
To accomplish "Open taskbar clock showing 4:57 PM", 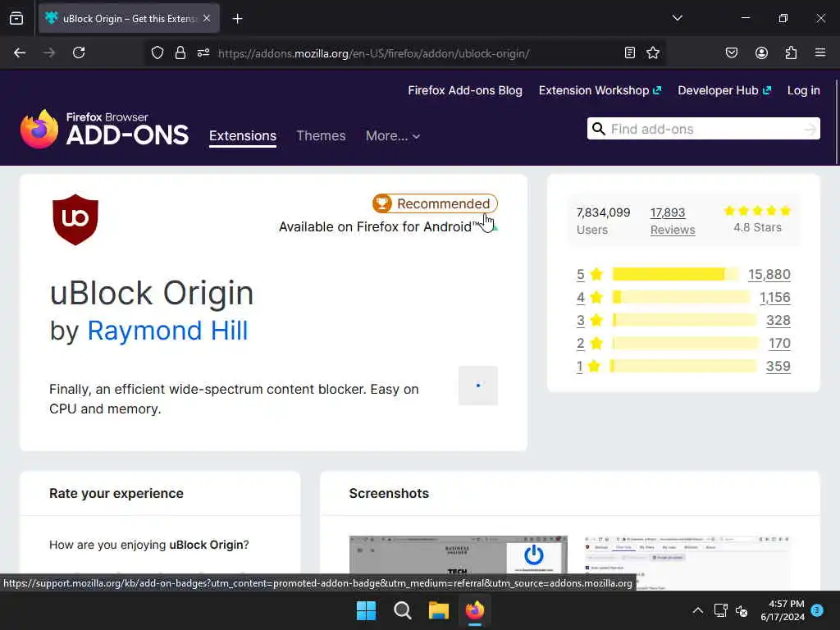I will coord(783,610).
